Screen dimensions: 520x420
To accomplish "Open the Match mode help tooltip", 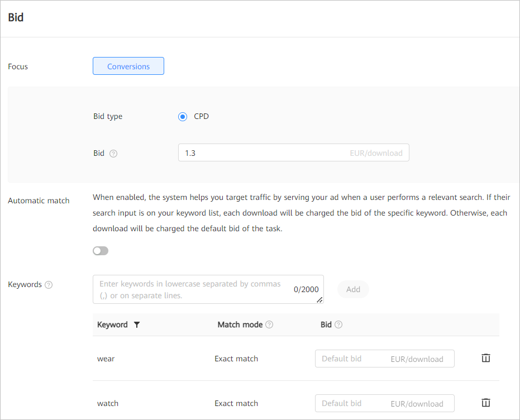I will coord(269,324).
